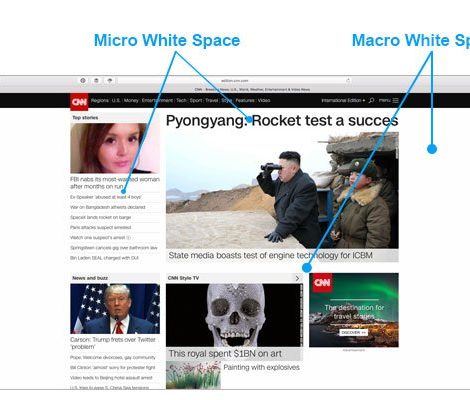
Task: Click the CNN Style TV section heading
Action: [184, 278]
